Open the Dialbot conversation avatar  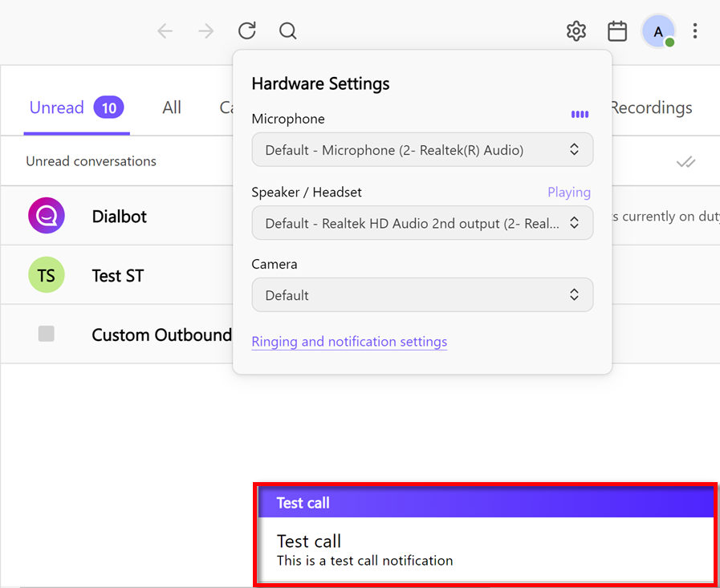[x=46, y=216]
